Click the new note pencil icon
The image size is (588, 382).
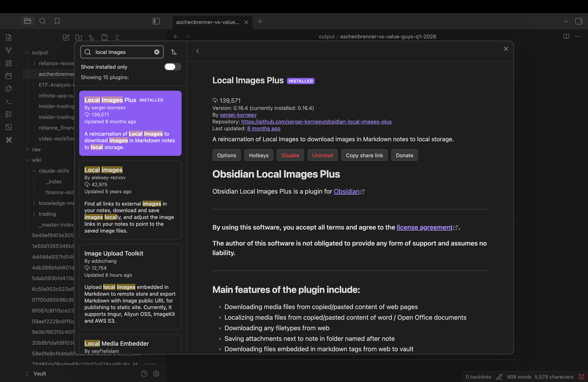(x=66, y=38)
